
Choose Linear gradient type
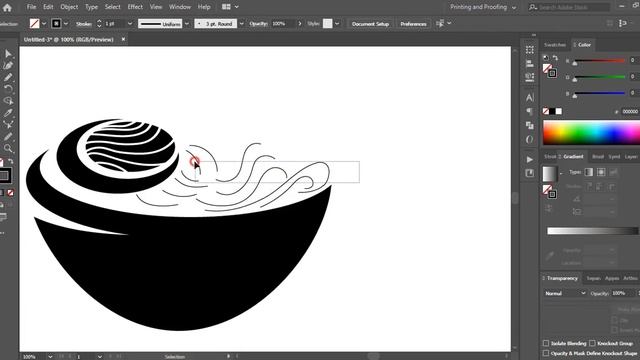point(589,172)
